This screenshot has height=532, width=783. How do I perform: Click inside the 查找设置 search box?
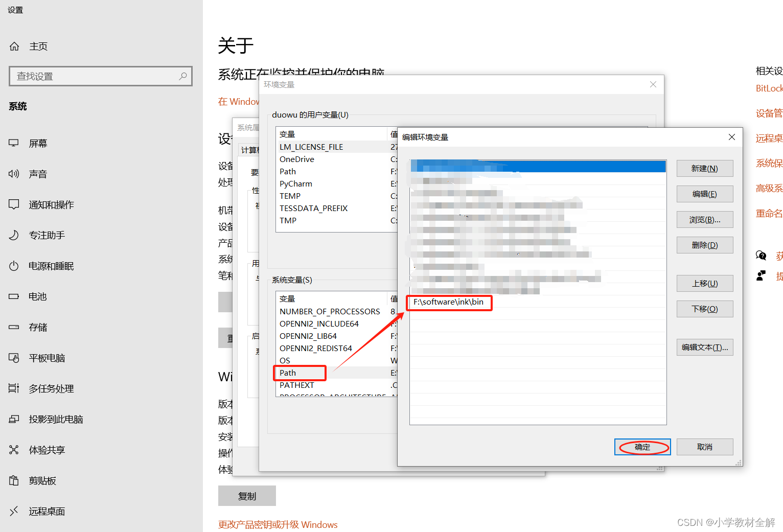point(97,76)
